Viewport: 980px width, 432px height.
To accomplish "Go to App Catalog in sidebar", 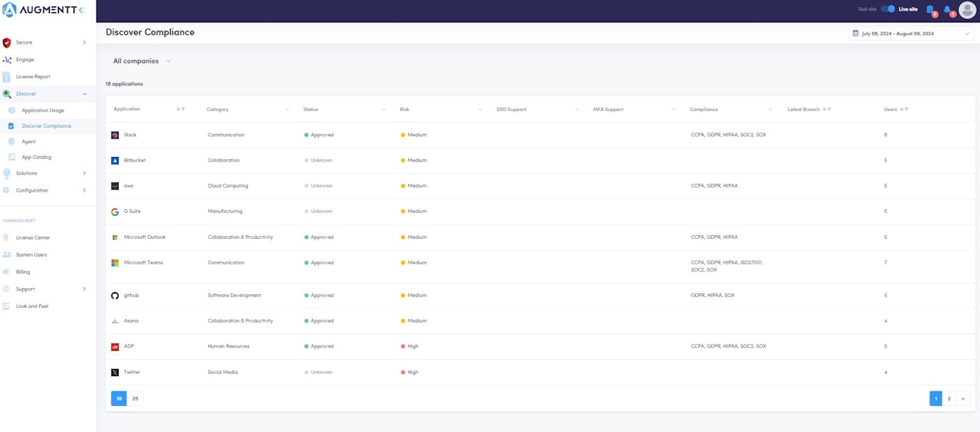I will [36, 157].
